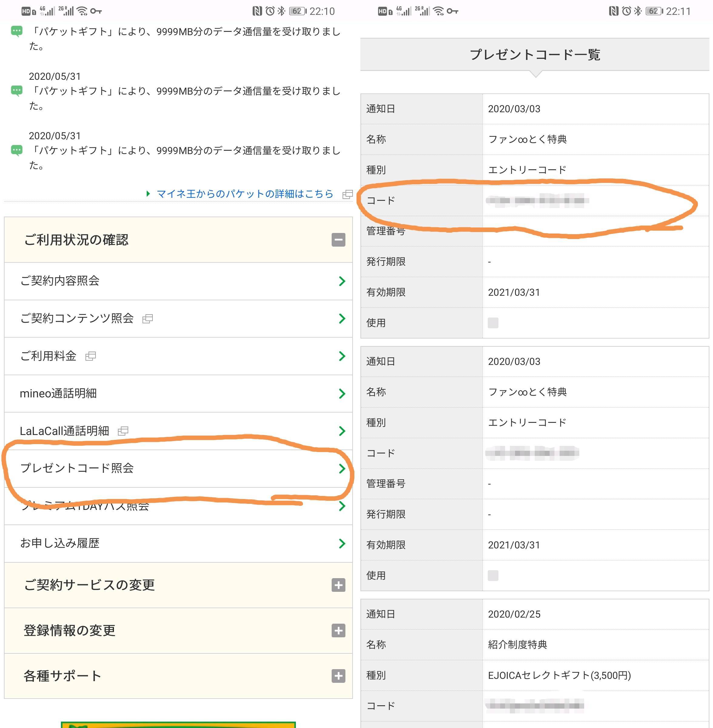713x728 pixels.
Task: Click new-window icon after マイネ王 packet link
Action: coord(347,194)
